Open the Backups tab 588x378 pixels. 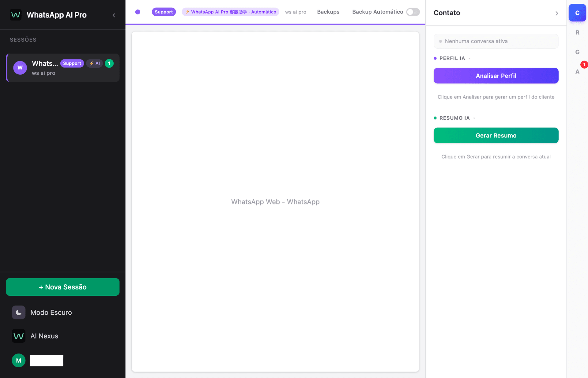(x=328, y=12)
